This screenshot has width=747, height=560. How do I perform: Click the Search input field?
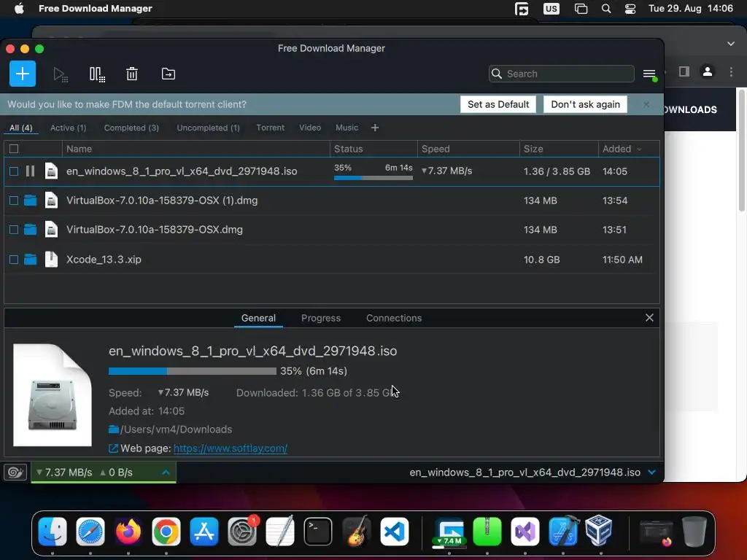pos(561,74)
